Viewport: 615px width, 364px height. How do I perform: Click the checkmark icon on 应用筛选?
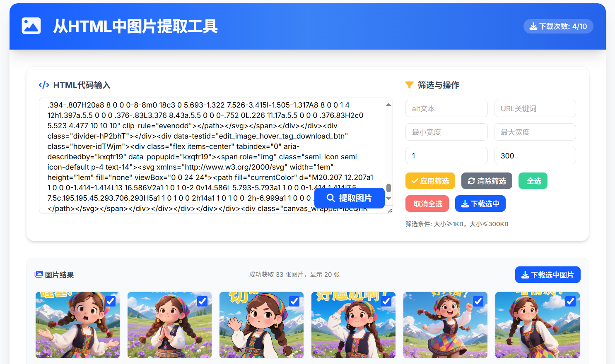click(x=415, y=180)
